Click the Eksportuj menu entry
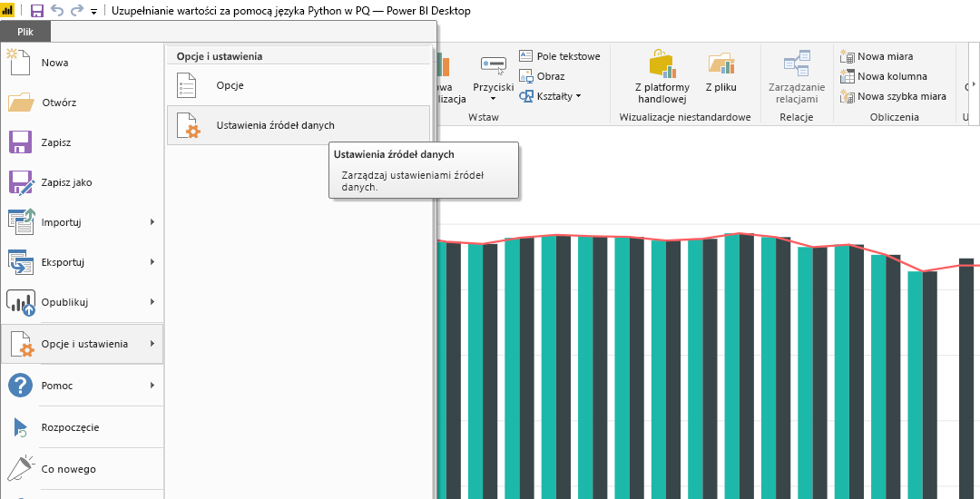980x499 pixels. tap(82, 262)
